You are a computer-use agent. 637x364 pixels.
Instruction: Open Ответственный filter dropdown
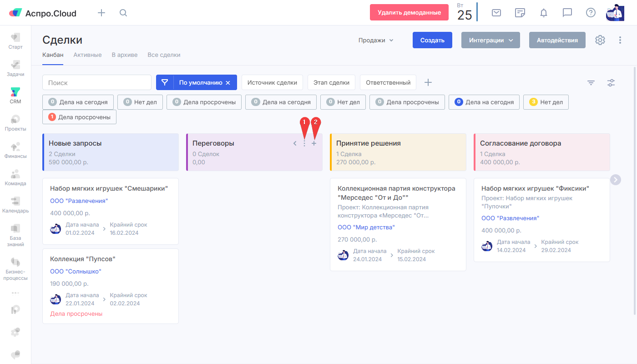pos(388,82)
